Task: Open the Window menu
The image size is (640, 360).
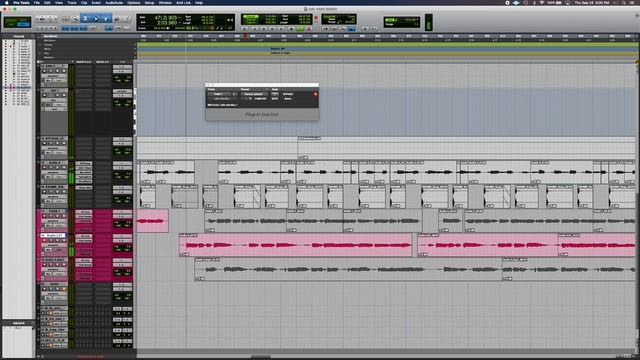Action: tap(165, 2)
